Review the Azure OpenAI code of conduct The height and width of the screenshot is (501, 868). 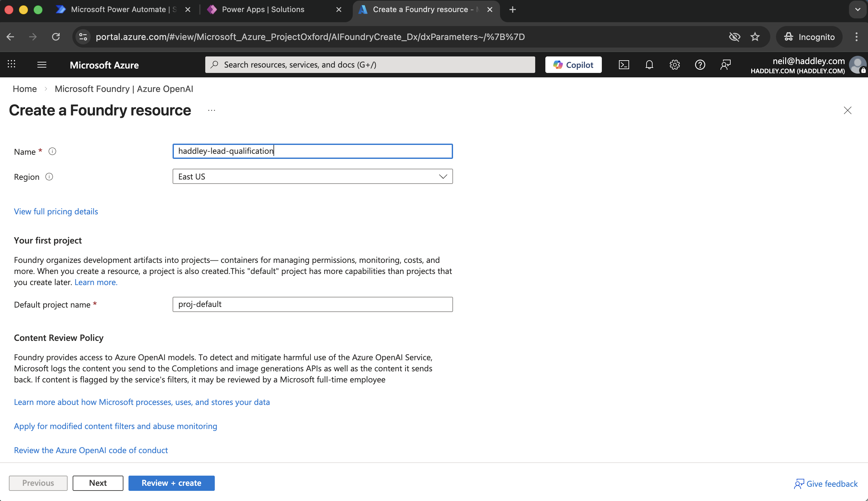click(90, 450)
